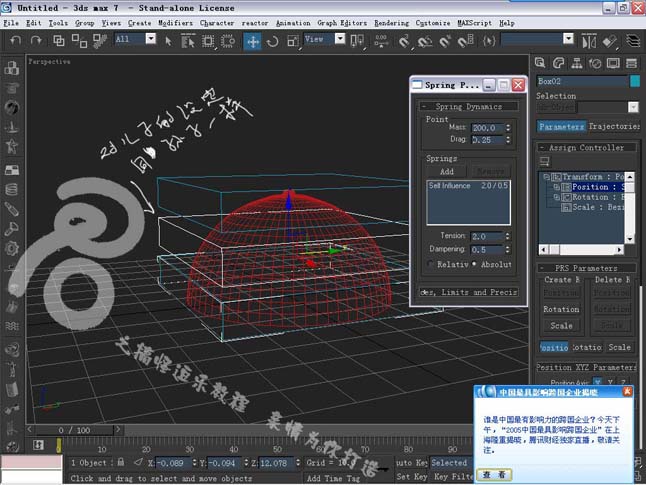The image size is (646, 485).
Task: Click the Mass value field
Action: coord(487,128)
